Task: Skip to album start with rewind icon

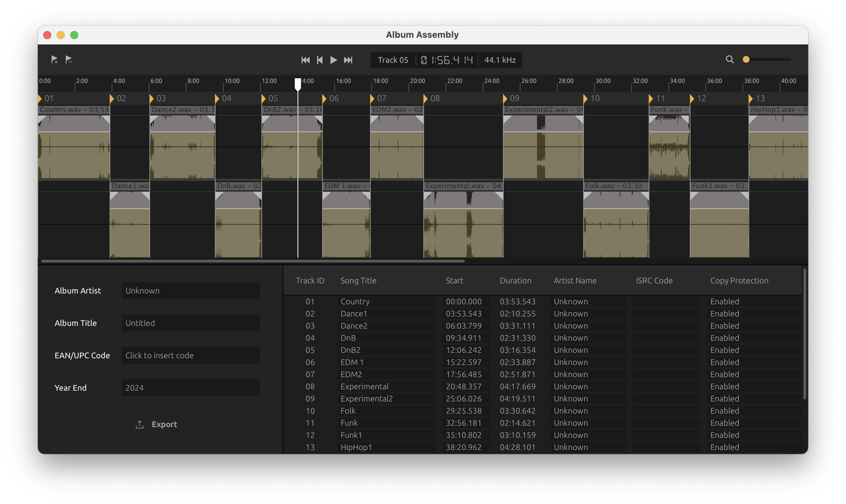Action: [x=306, y=60]
